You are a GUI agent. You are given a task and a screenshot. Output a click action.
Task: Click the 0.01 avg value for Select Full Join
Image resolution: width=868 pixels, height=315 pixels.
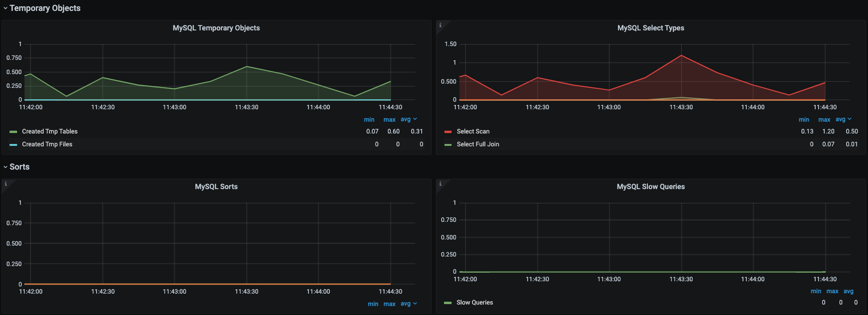point(852,144)
